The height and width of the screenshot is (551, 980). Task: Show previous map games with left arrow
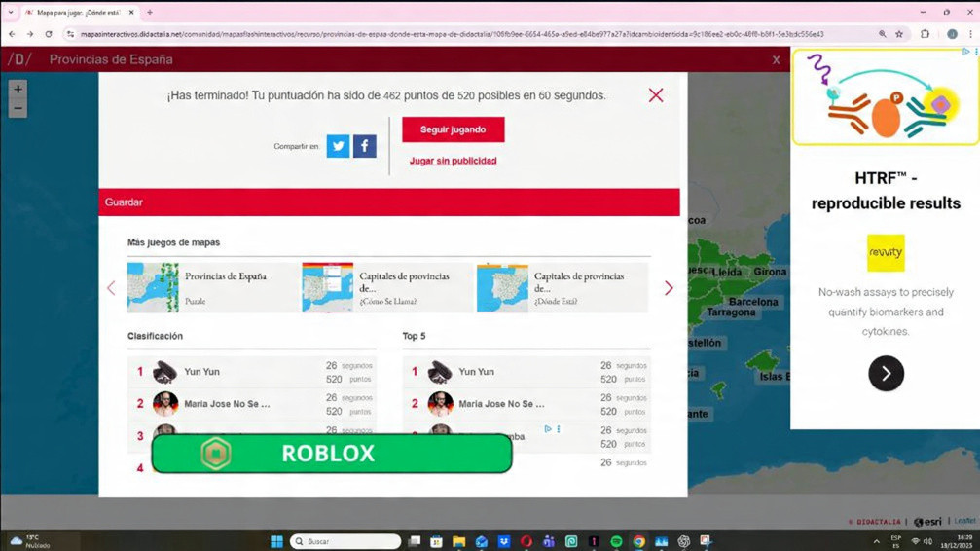[x=111, y=288]
